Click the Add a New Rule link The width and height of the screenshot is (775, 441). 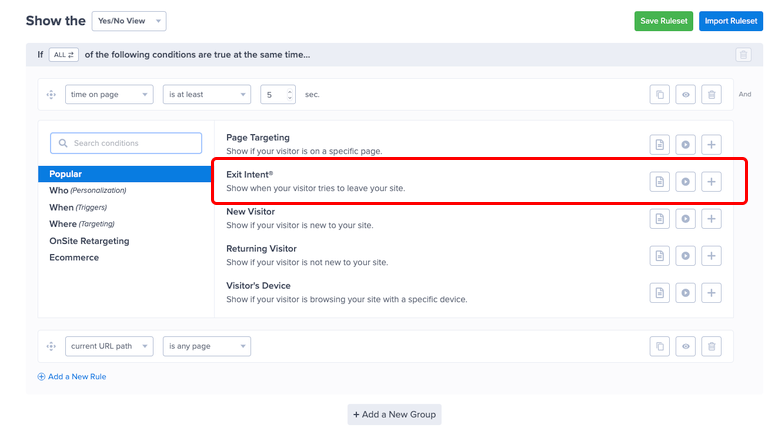72,377
